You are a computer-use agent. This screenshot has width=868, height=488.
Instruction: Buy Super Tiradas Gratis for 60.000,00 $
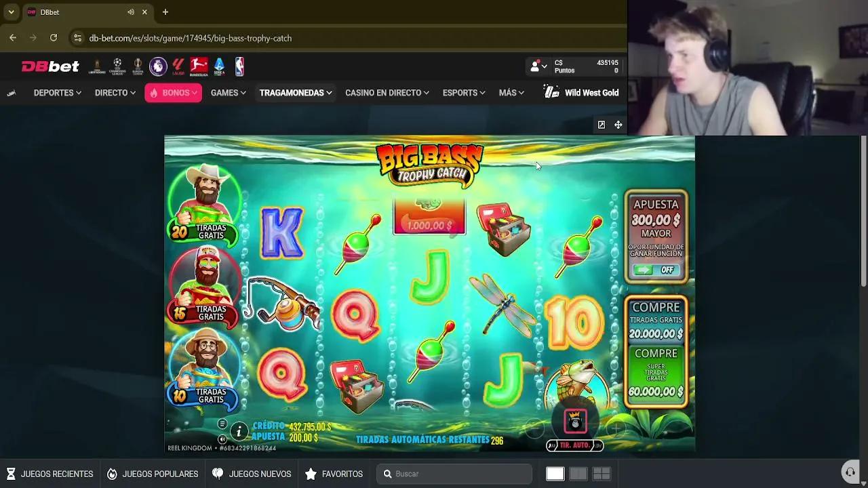tap(656, 373)
